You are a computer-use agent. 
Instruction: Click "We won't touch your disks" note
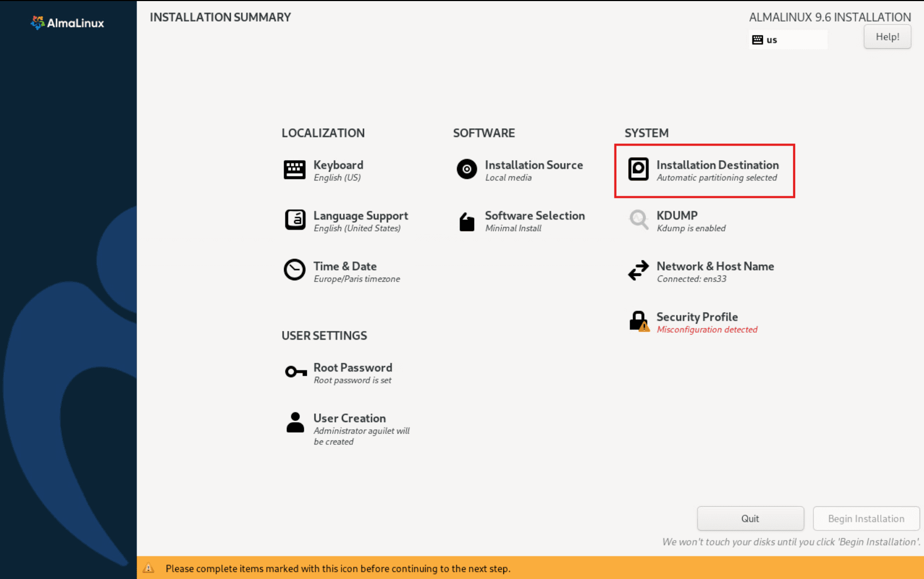click(x=791, y=542)
